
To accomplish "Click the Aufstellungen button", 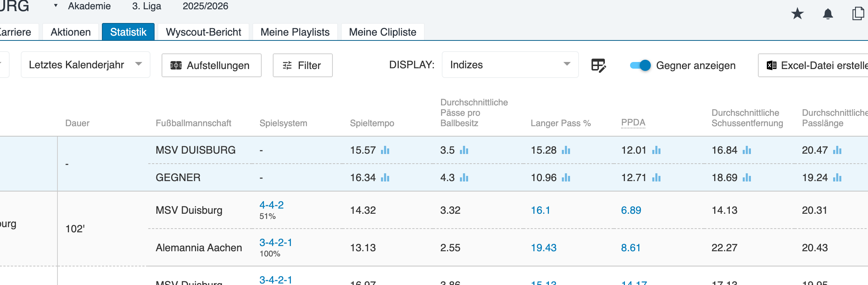I will point(211,65).
